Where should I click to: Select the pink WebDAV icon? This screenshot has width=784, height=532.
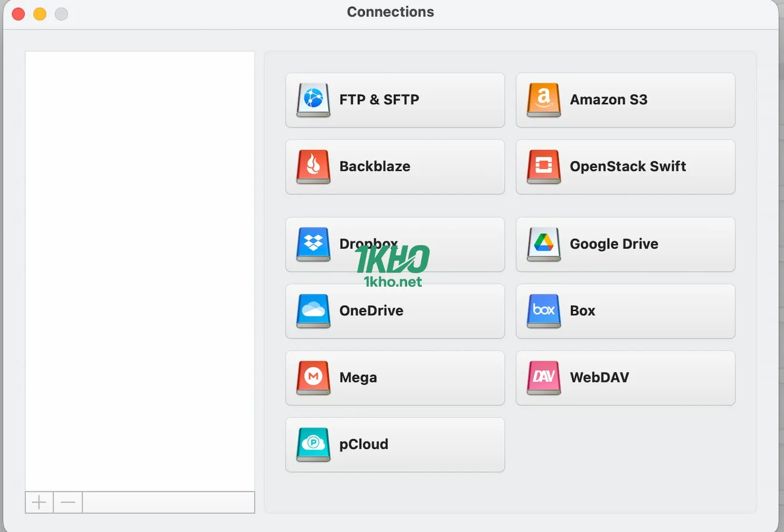point(544,377)
